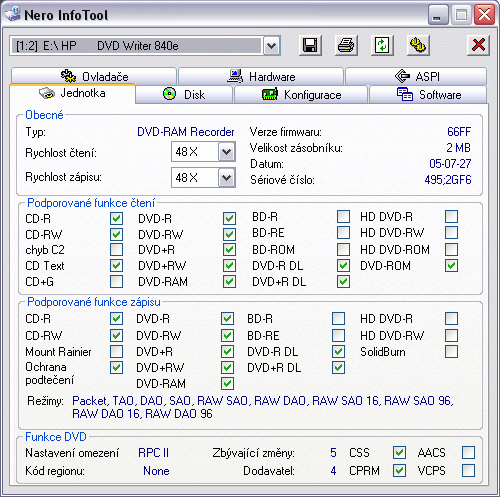
Task: Toggle CD-R checkbox in read functions
Action: (116, 219)
